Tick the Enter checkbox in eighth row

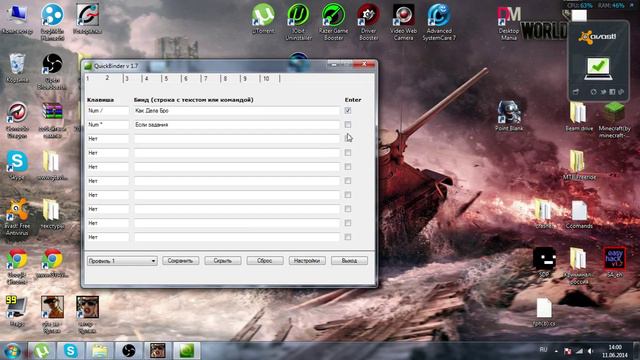348,209
